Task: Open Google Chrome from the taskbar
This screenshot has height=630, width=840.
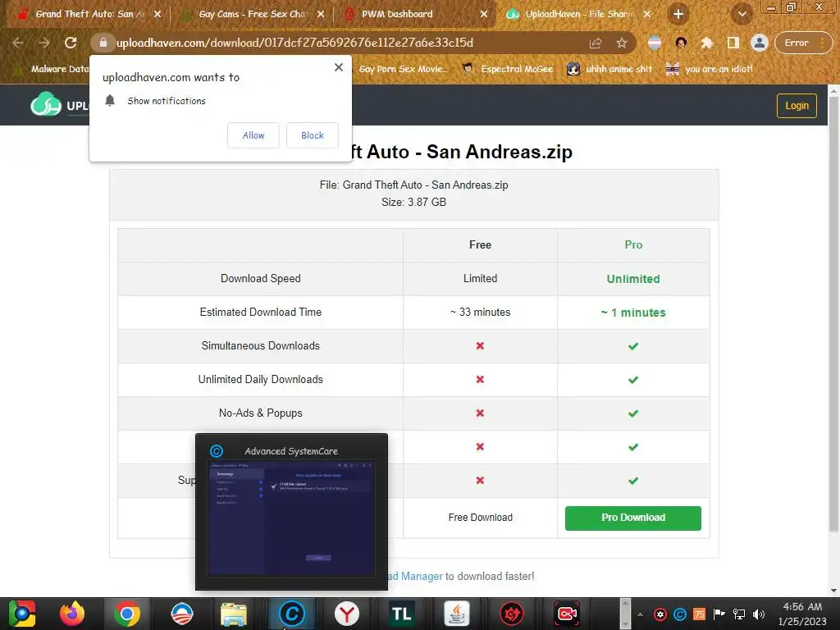Action: pyautogui.click(x=127, y=614)
